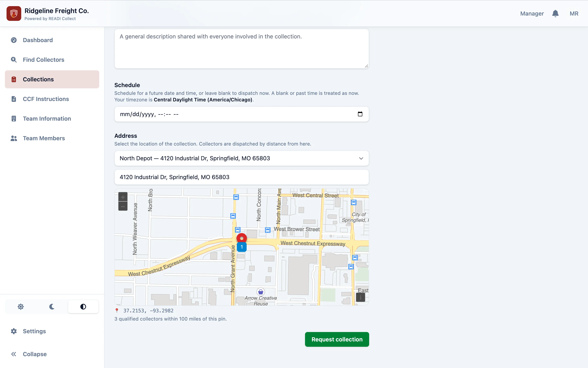Click the red location pin on map
Viewport: 588px width, 368px height.
(242, 238)
